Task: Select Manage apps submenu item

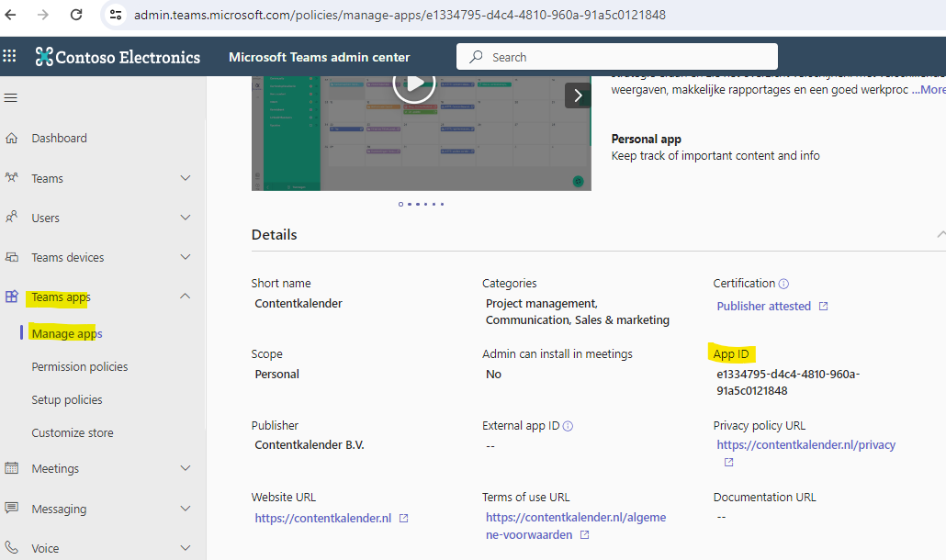Action: tap(67, 333)
